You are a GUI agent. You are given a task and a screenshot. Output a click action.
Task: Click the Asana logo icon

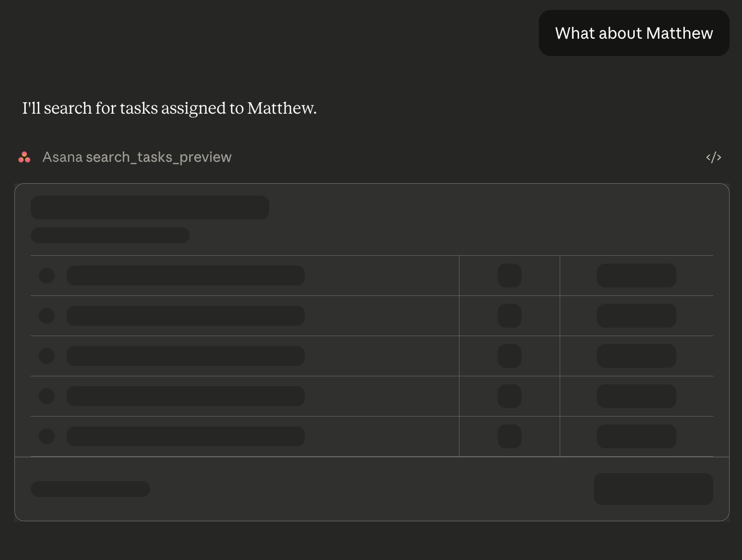[24, 157]
